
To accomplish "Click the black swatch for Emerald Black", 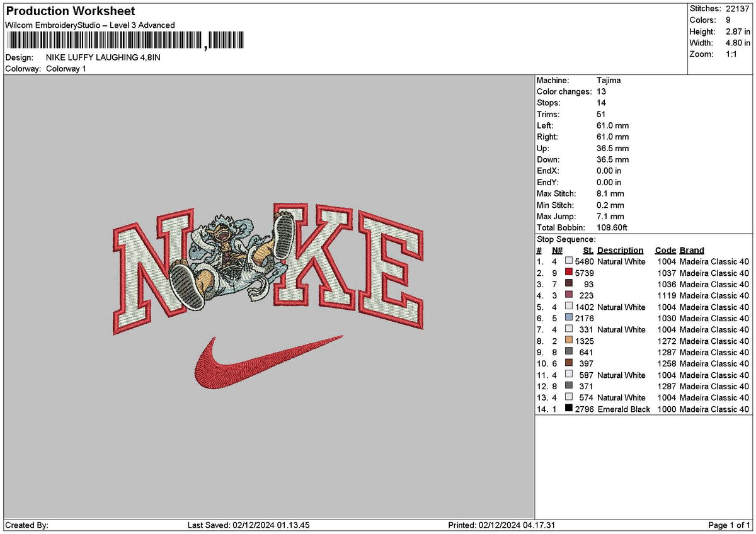I will pos(569,409).
